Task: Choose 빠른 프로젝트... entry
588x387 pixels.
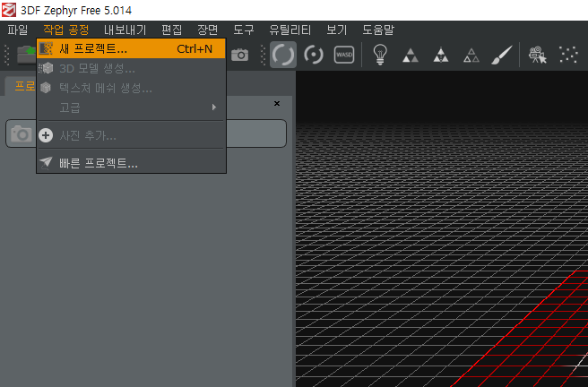Action: click(131, 163)
